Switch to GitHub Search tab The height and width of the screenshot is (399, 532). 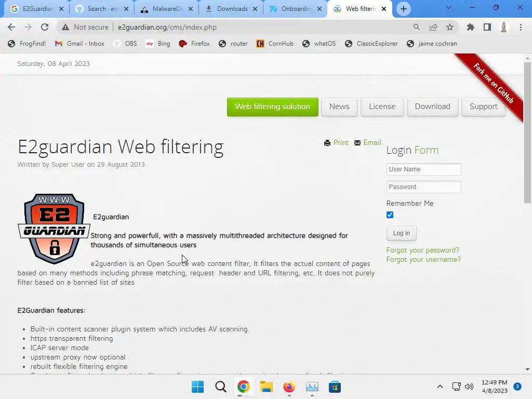102,9
